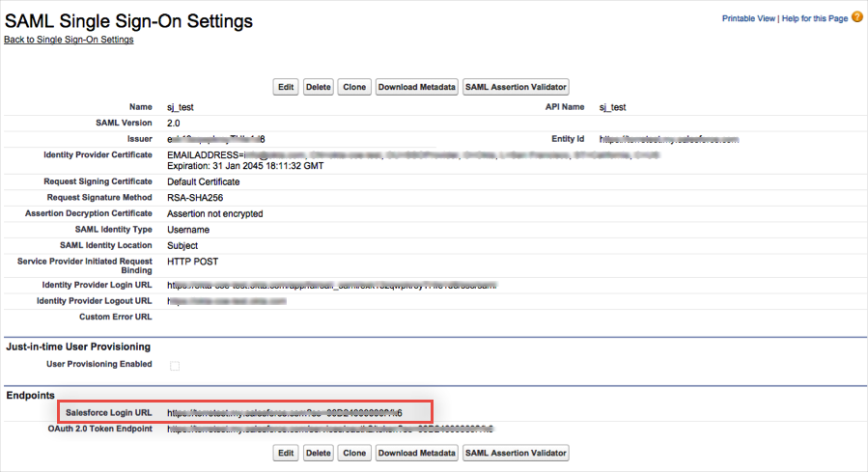The image size is (868, 472).
Task: Click the top Clone button
Action: point(354,87)
